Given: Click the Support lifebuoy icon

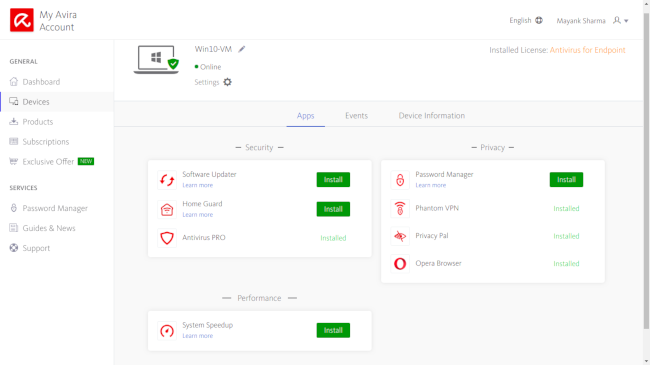Looking at the screenshot, I should pyautogui.click(x=14, y=248).
